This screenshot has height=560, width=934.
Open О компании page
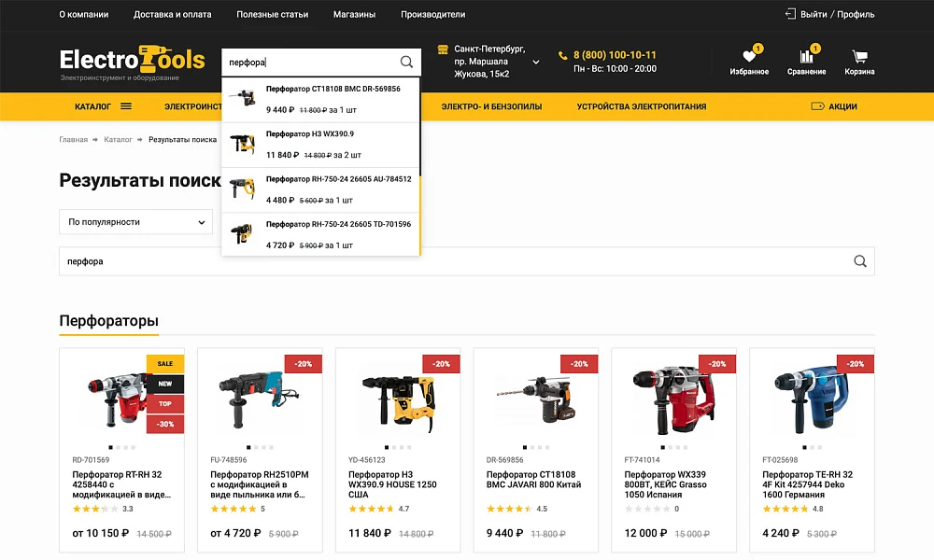84,14
